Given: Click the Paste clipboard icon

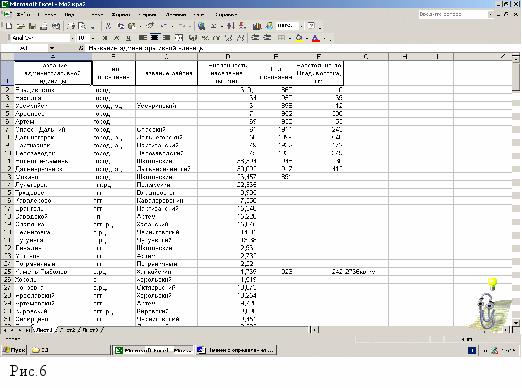Looking at the screenshot, I should point(132,26).
